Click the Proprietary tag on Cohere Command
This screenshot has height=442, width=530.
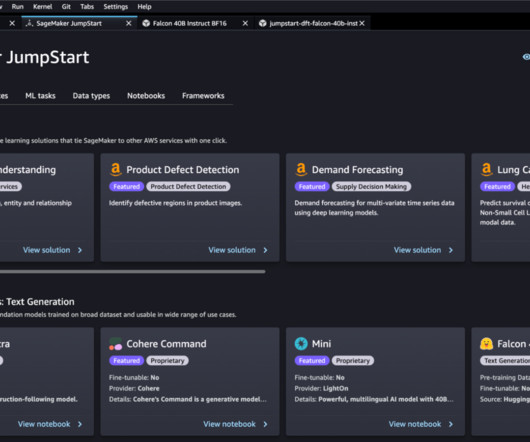tap(167, 361)
